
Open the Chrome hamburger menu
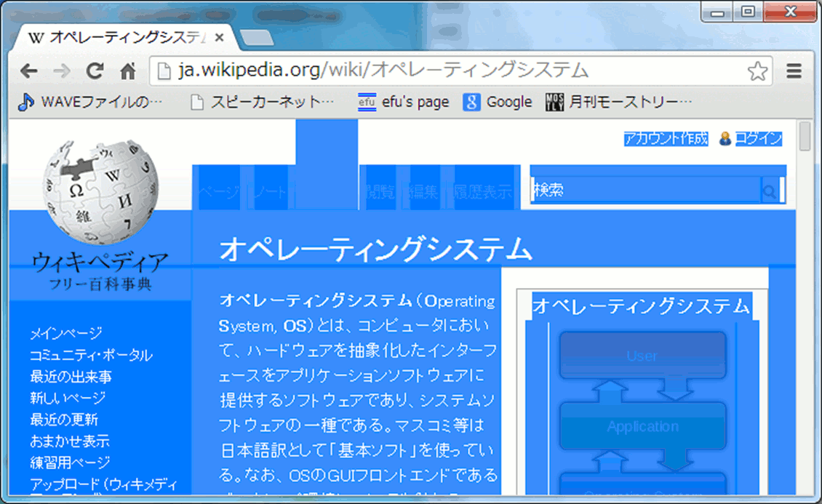pyautogui.click(x=794, y=71)
